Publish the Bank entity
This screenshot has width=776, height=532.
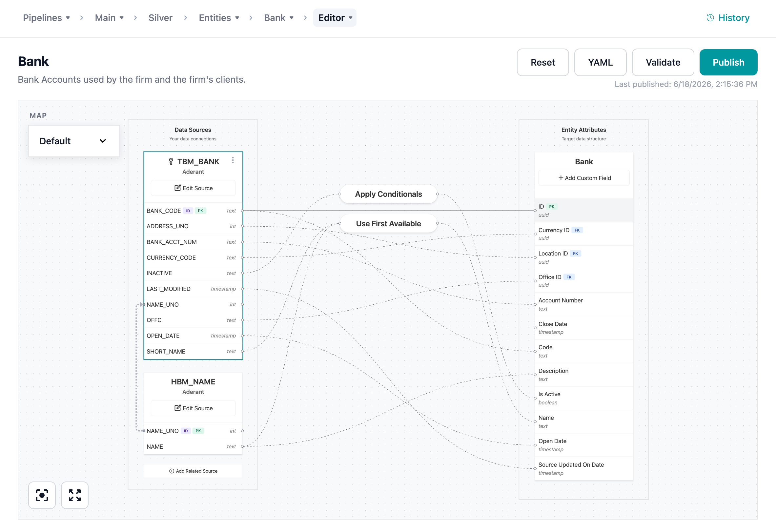point(728,62)
